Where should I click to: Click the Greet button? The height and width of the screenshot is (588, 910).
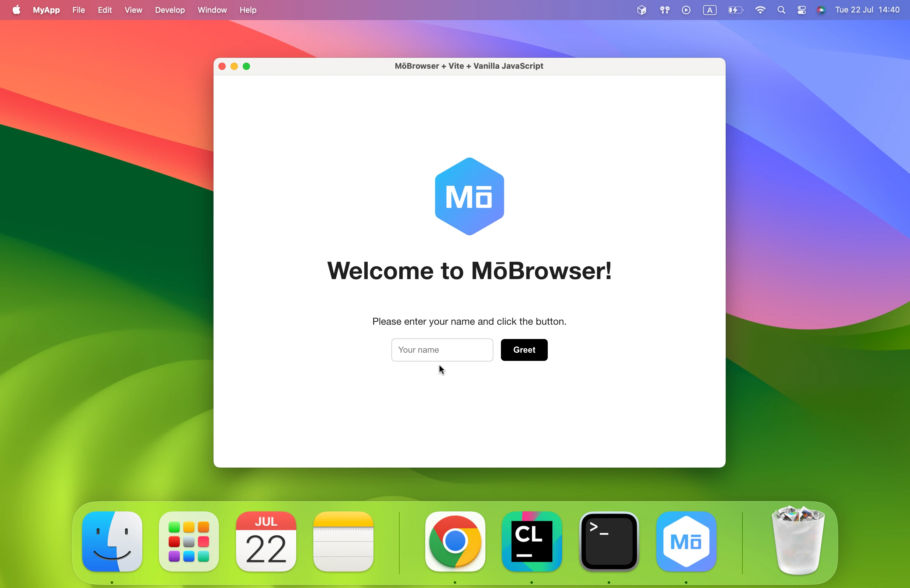(x=524, y=350)
